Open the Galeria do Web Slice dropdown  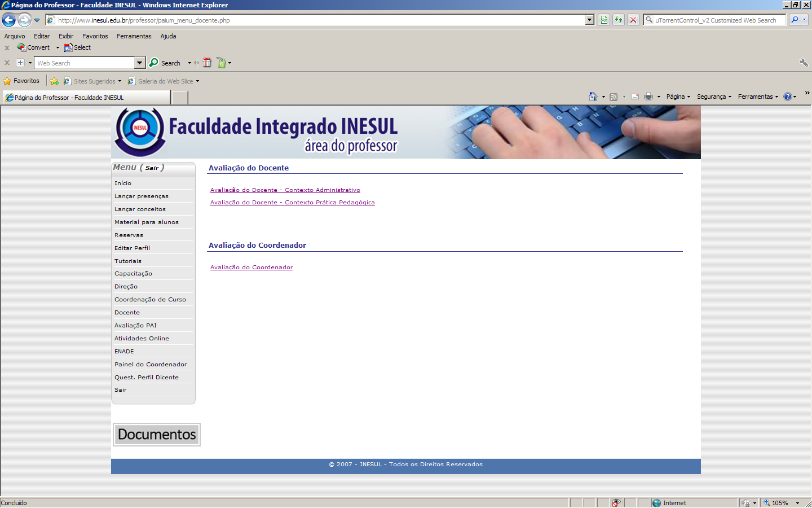tap(197, 81)
